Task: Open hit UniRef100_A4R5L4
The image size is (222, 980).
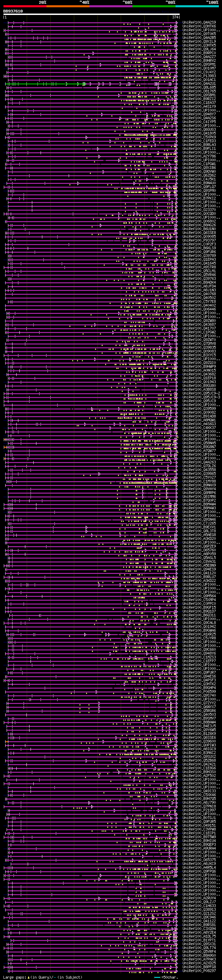Action: [x=199, y=867]
